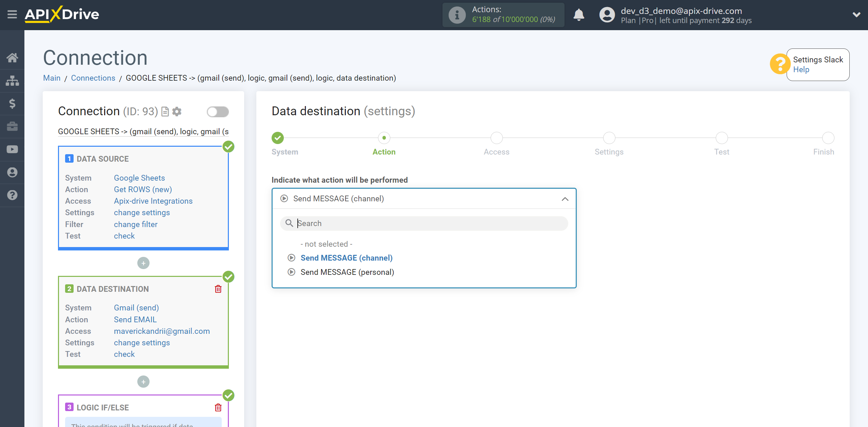Open the briefcase sidebar icon

(x=12, y=126)
